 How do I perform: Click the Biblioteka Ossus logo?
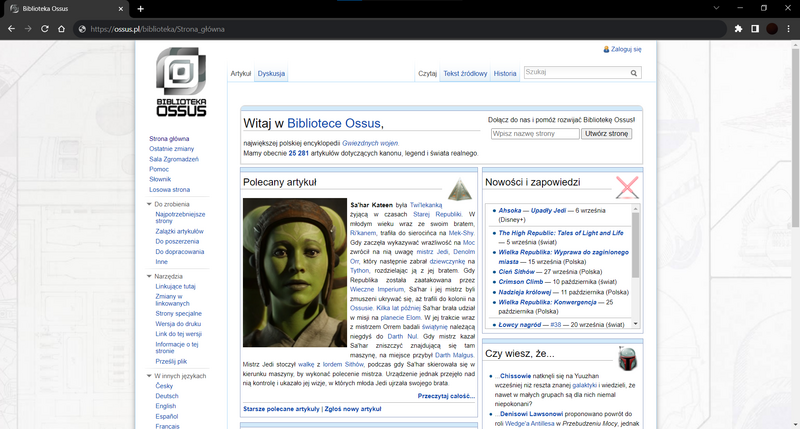coord(181,82)
